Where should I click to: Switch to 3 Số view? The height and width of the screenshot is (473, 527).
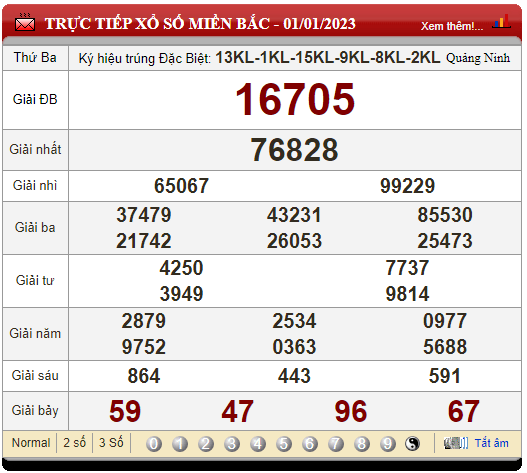(111, 443)
